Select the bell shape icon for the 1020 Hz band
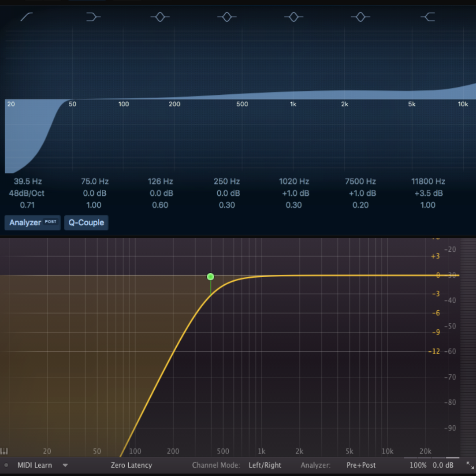This screenshot has width=476, height=476. 294,17
